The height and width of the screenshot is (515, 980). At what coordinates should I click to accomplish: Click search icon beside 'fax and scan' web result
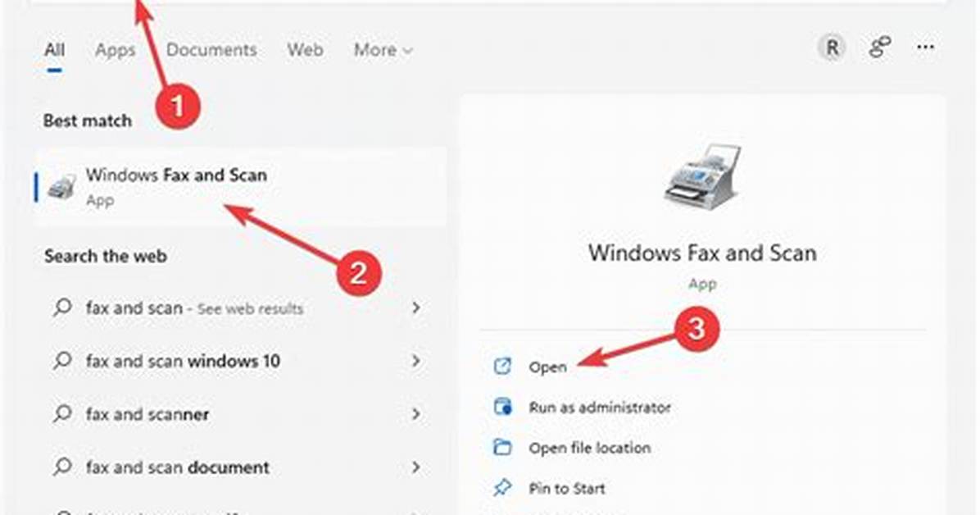[x=62, y=308]
